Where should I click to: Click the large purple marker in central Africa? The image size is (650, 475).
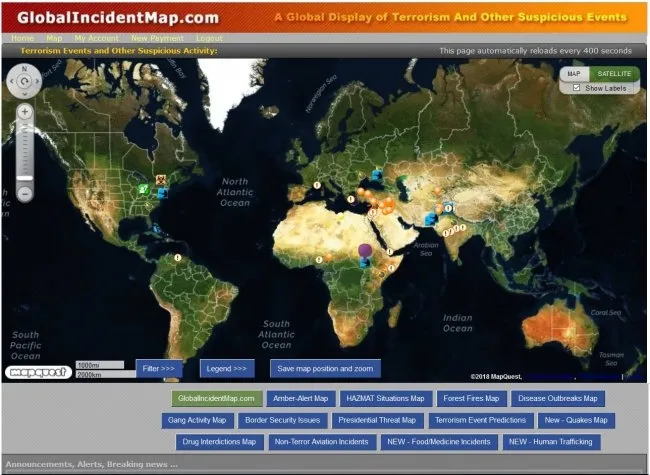[365, 250]
